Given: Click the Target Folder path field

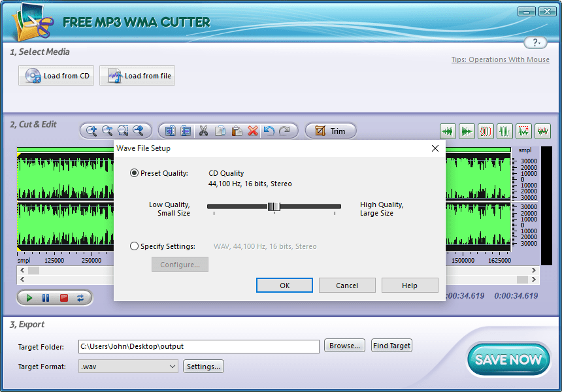Looking at the screenshot, I should [199, 346].
